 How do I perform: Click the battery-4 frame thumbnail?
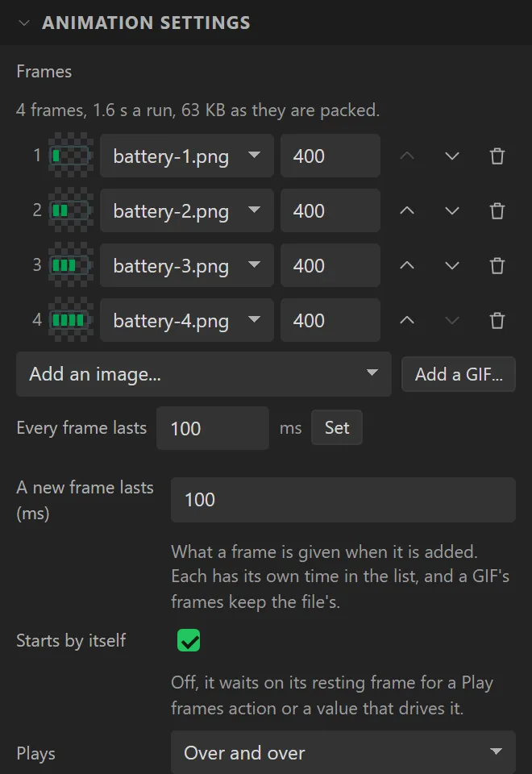[71, 320]
